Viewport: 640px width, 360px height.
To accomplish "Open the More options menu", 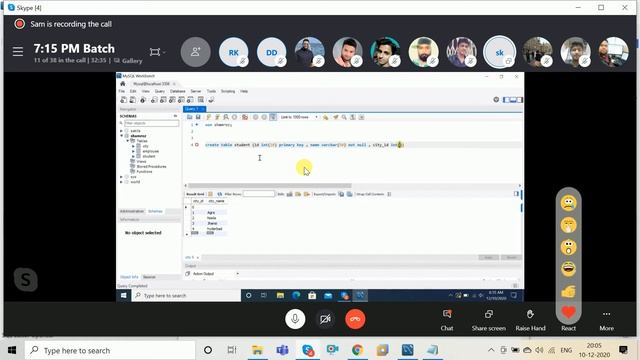I will (x=607, y=320).
